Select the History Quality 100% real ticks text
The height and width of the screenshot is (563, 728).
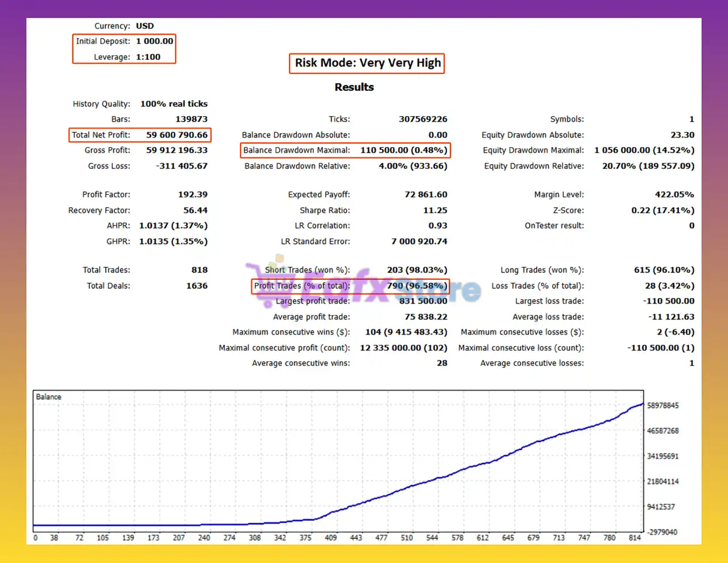173,104
